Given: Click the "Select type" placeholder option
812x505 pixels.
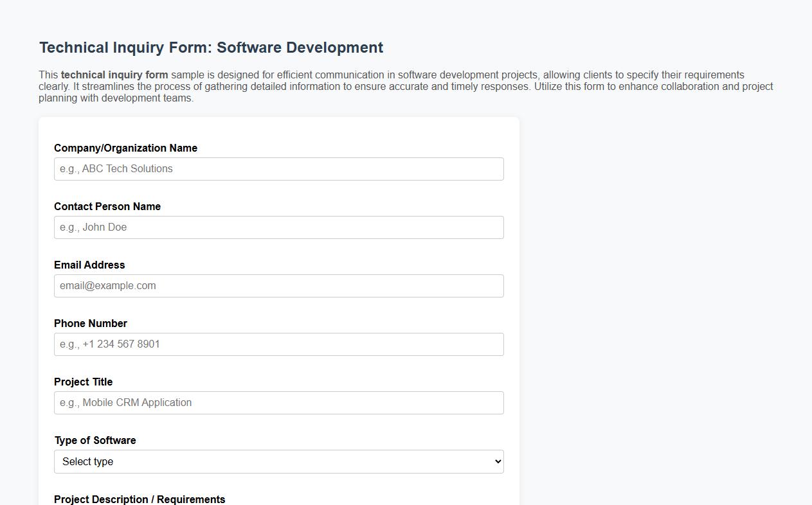Looking at the screenshot, I should pos(87,461).
